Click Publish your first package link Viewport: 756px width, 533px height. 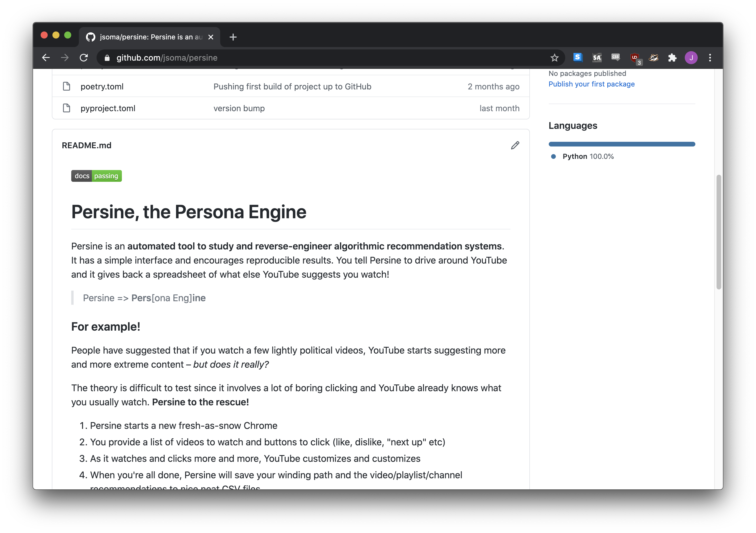[x=591, y=84]
